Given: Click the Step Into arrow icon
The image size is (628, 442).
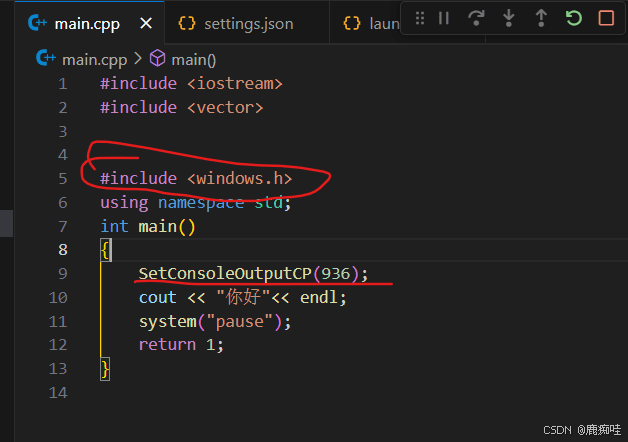Looking at the screenshot, I should click(x=509, y=18).
